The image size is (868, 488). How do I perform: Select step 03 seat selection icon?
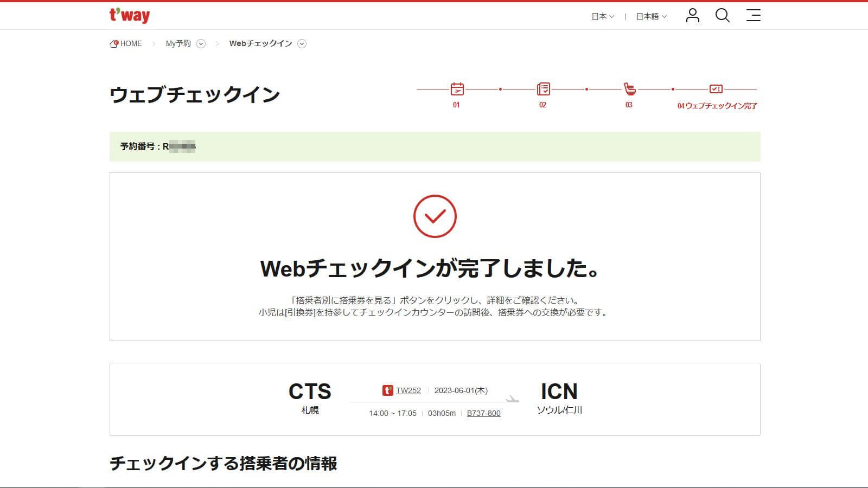click(x=629, y=88)
